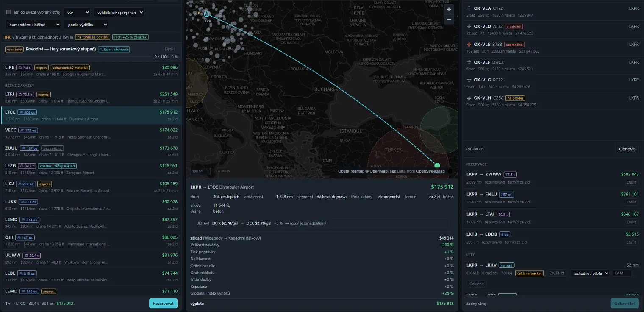Open the OK-VLA C172 aircraft row via its plane icon
Image resolution: width=644 pixels, height=312 pixels.
click(469, 8)
